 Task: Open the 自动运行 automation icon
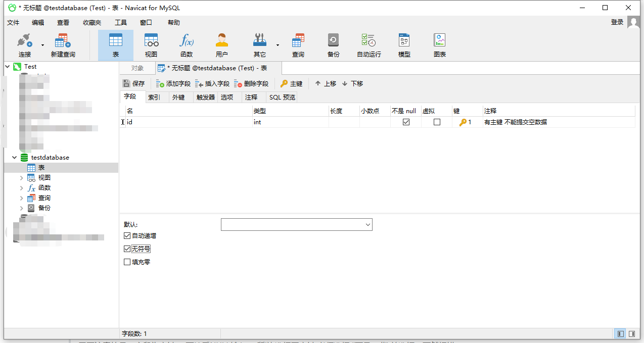(369, 45)
